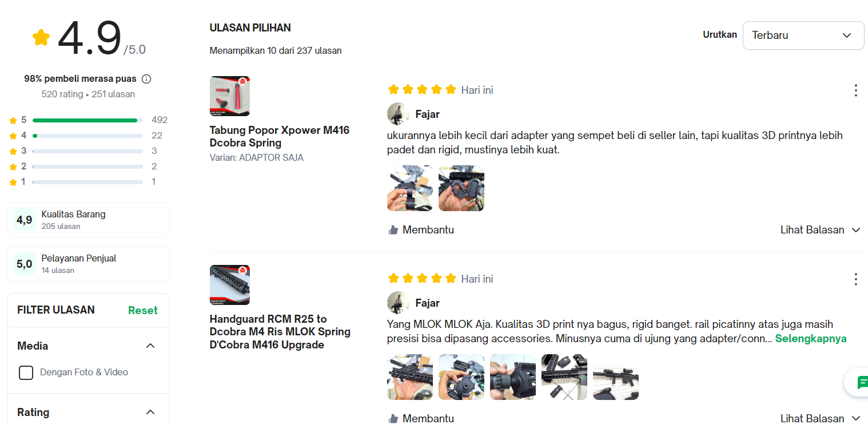Select the Kualitas Barang rating card
The height and width of the screenshot is (424, 868).
88,220
